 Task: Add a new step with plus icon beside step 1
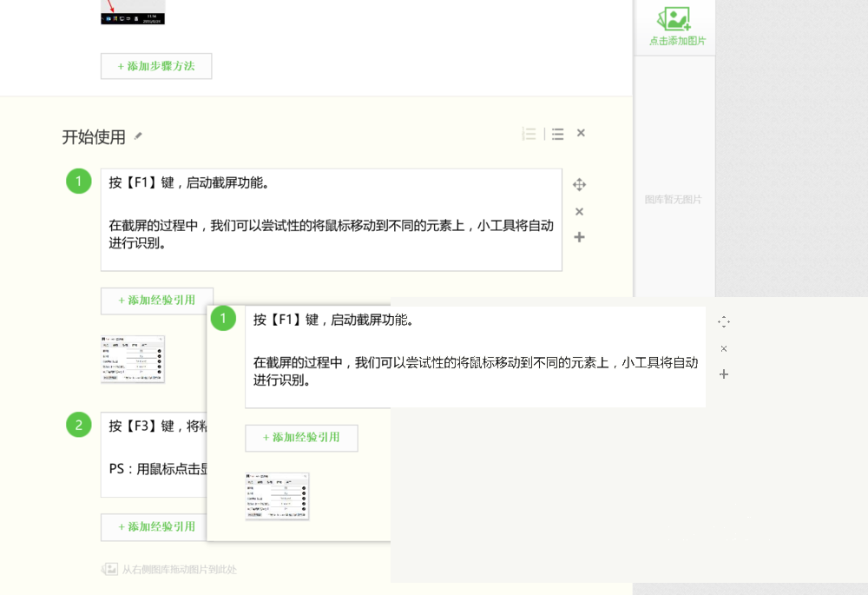[x=579, y=237]
